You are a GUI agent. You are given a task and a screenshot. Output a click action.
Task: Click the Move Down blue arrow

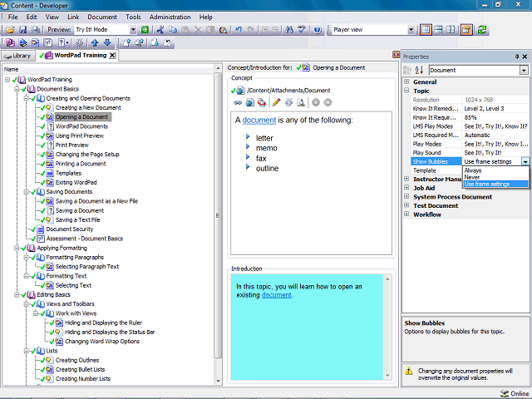(x=107, y=42)
